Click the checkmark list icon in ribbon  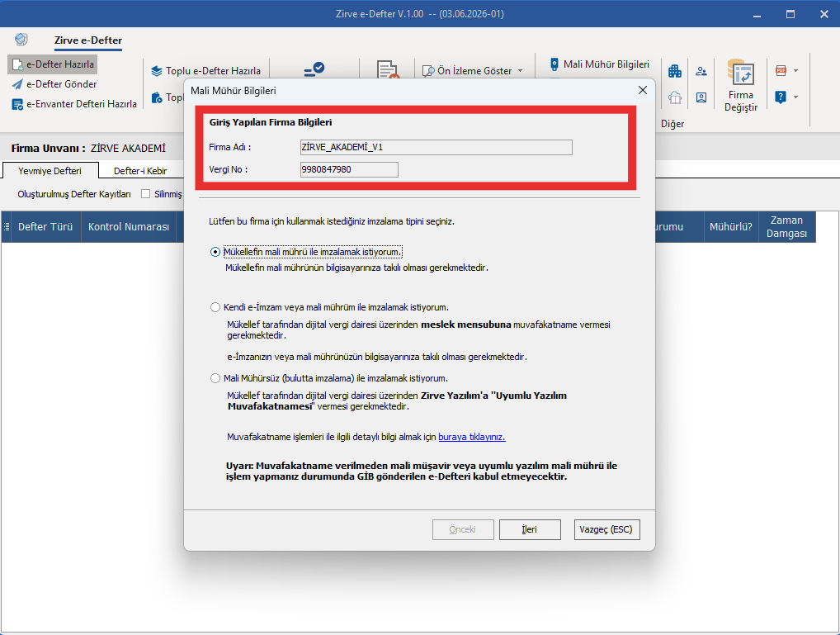[x=314, y=69]
